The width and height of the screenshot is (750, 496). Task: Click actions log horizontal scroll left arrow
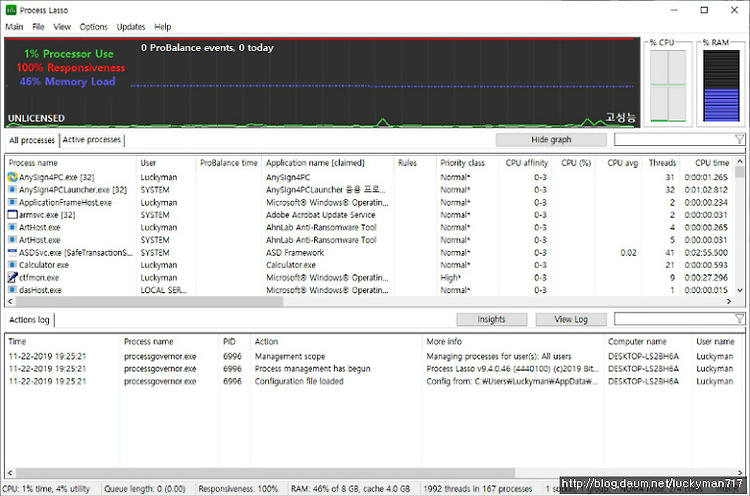[x=11, y=473]
